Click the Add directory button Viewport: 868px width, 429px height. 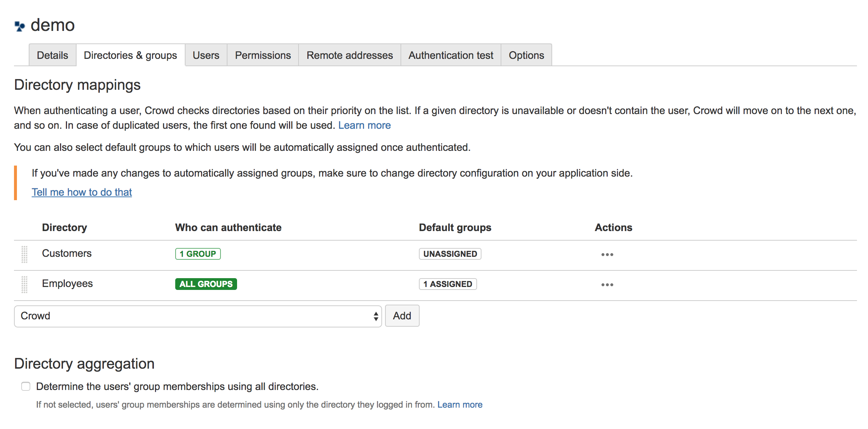402,316
